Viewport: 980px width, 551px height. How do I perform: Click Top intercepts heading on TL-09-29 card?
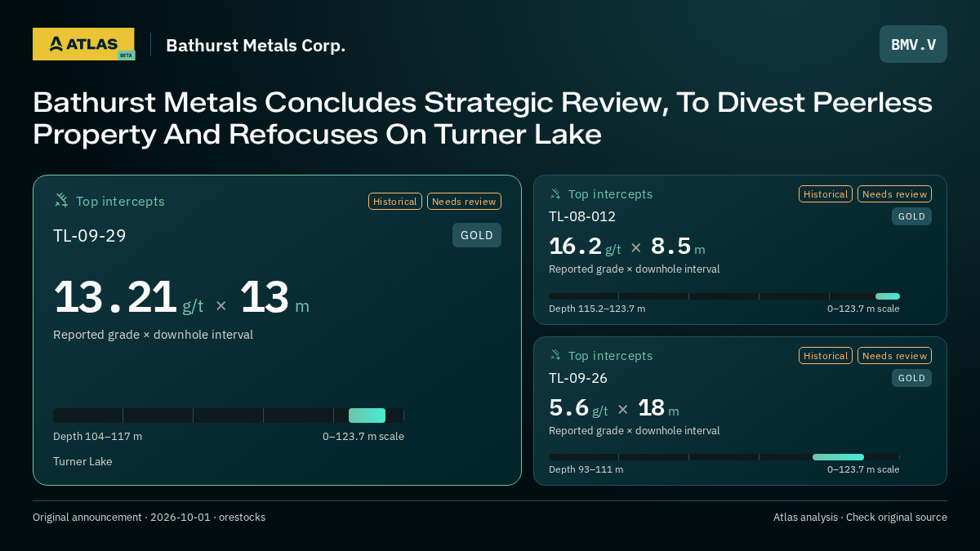(120, 201)
